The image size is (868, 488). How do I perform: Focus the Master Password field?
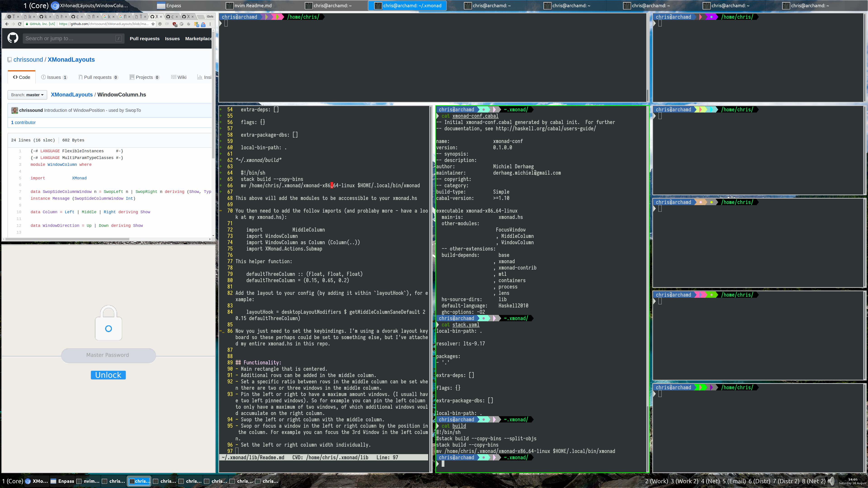tap(108, 355)
